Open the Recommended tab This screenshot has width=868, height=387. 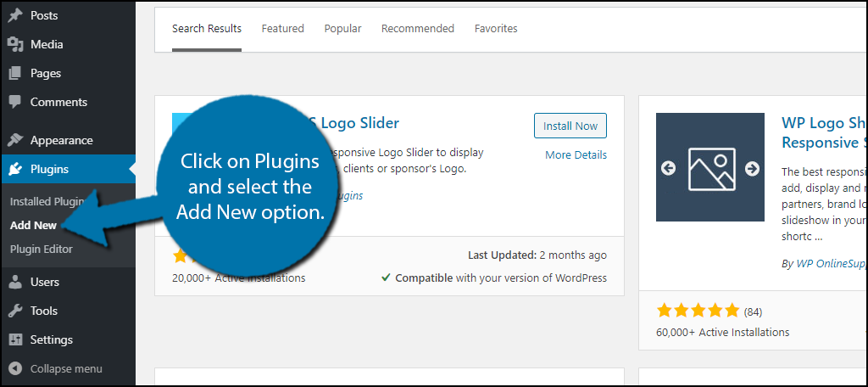[x=418, y=28]
